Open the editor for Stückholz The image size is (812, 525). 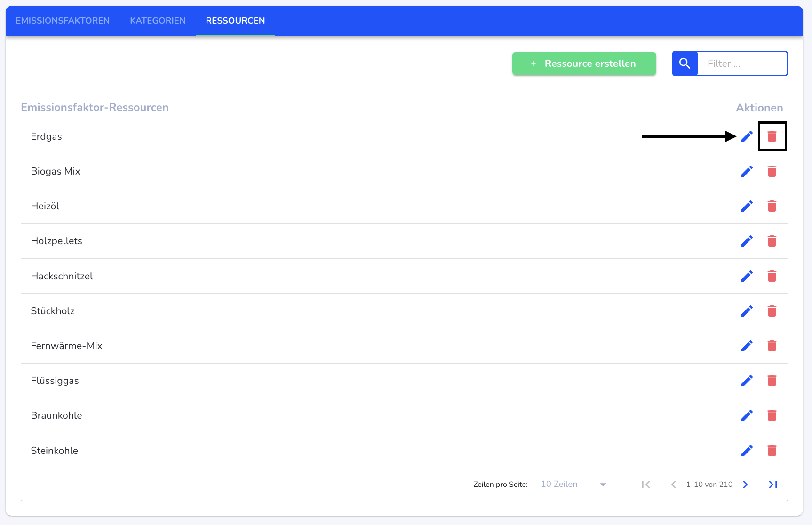click(747, 311)
